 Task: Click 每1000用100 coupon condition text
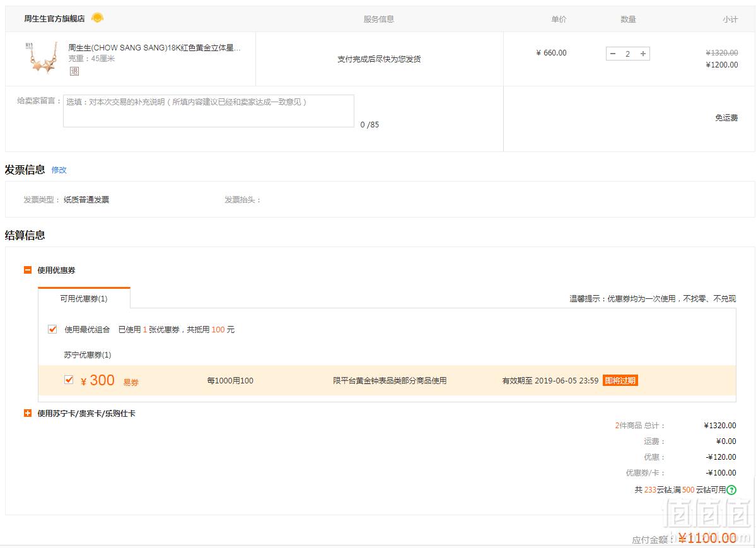tap(230, 381)
